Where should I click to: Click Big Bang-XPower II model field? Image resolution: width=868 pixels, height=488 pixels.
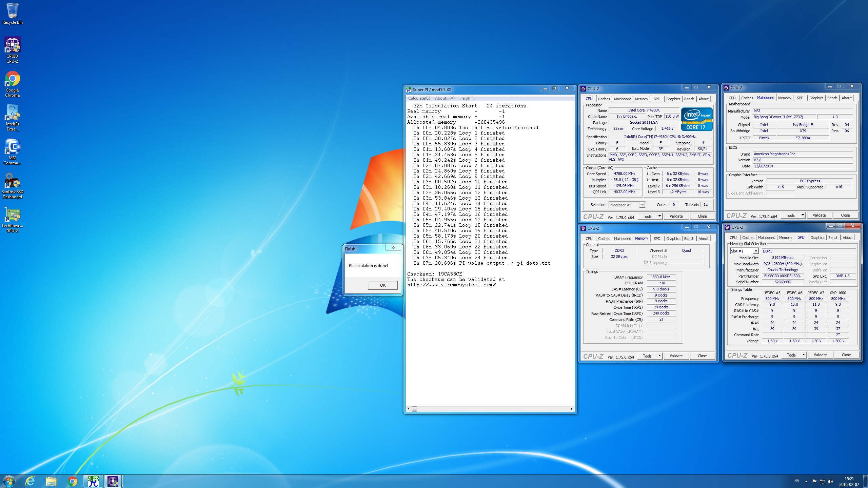point(784,117)
